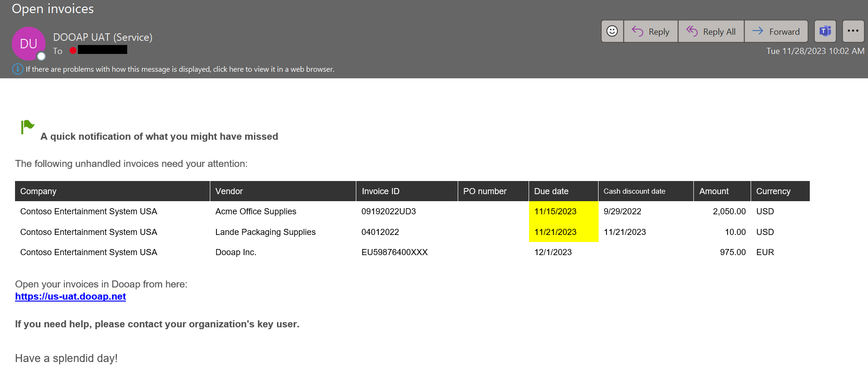Share to Microsoft Teams
This screenshot has width=868, height=370.
[x=825, y=31]
